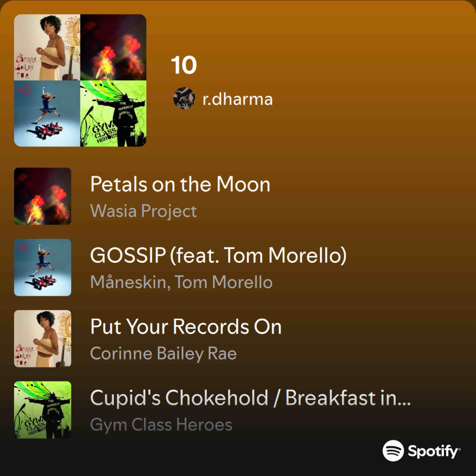Open the r.dharma profile name link
This screenshot has width=476, height=476.
coord(237,99)
